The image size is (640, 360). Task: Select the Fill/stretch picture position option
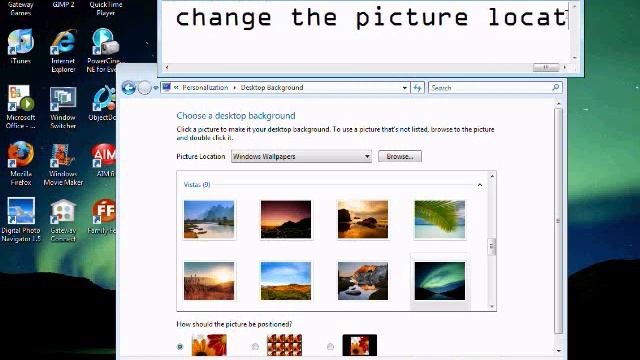(180, 347)
